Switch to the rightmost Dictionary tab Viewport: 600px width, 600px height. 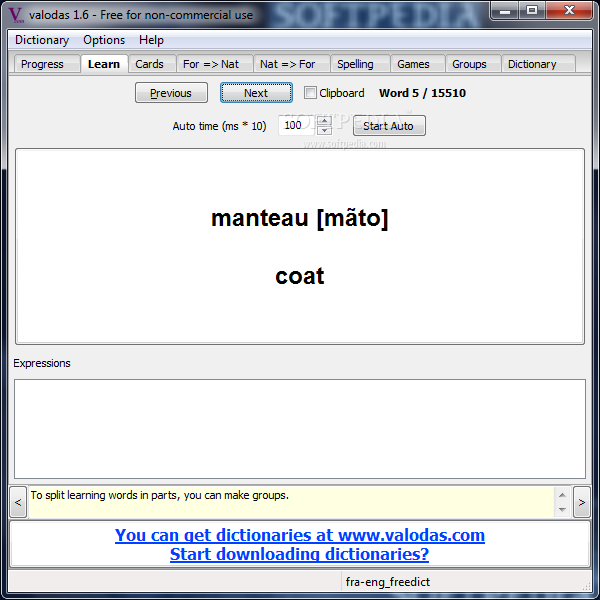[538, 64]
